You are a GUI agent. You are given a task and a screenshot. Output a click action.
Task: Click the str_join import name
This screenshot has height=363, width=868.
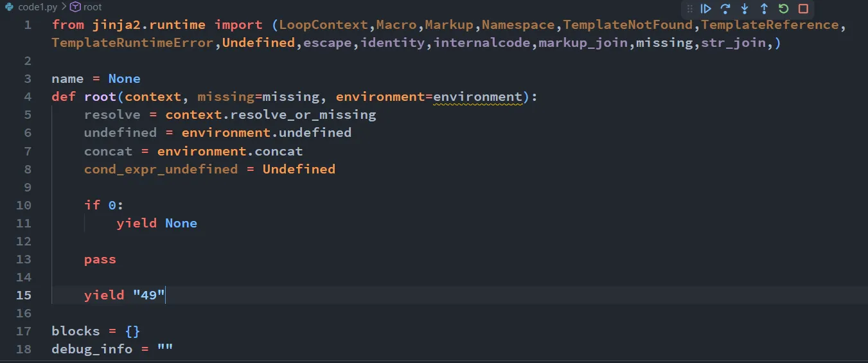(733, 43)
